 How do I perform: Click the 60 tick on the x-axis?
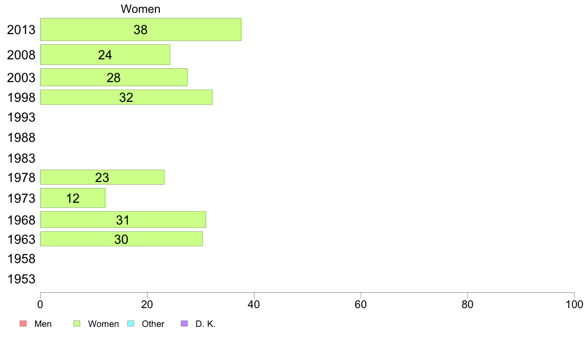(361, 304)
